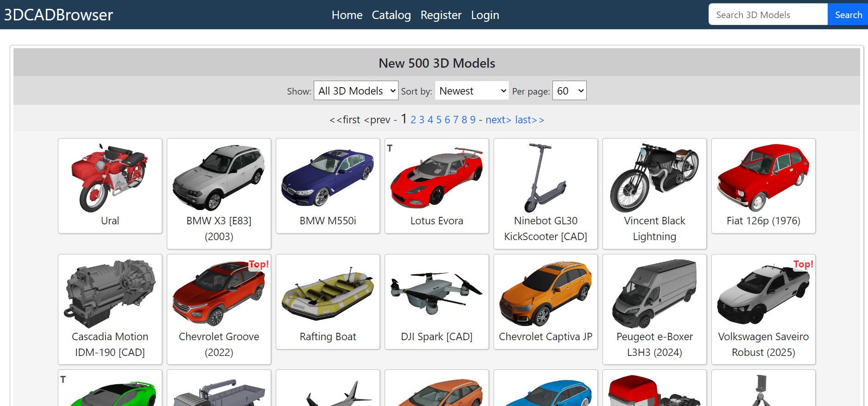Open the Sort by Newest dropdown
Viewport: 868px width, 406px height.
(x=472, y=90)
